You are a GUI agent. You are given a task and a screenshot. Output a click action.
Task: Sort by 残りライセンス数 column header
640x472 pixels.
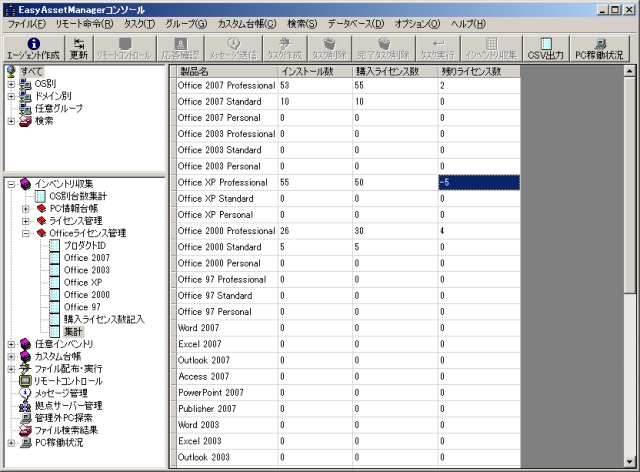tap(480, 71)
